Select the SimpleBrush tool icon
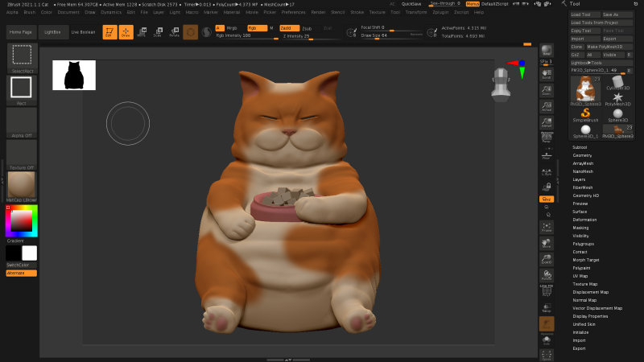Screen dimensions: 644x362 point(585,113)
